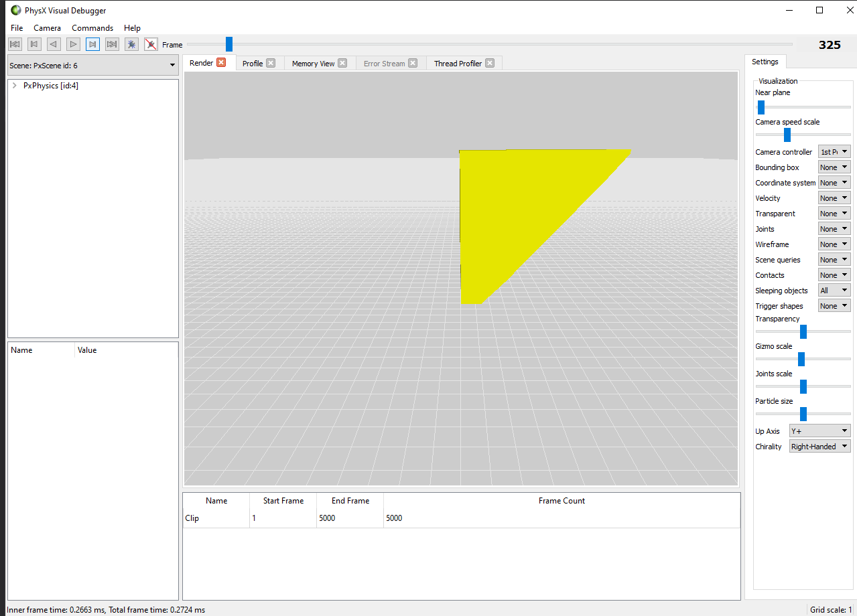Play the clip in reverse
857x616 pixels.
click(x=54, y=44)
